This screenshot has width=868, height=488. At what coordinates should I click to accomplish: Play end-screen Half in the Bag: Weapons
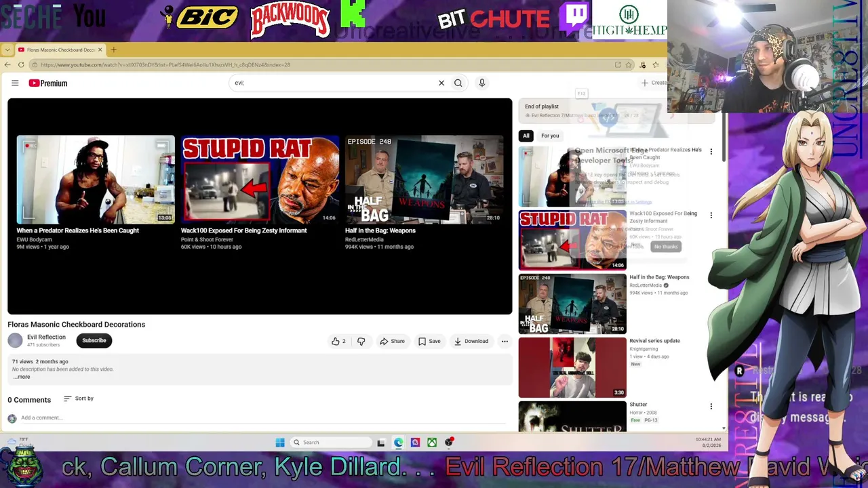[x=424, y=180]
